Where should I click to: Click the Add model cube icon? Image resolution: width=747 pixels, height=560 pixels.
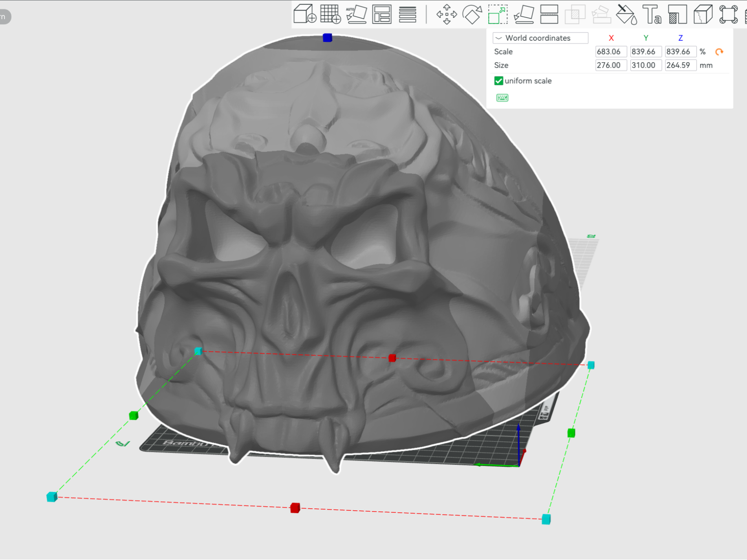(305, 14)
